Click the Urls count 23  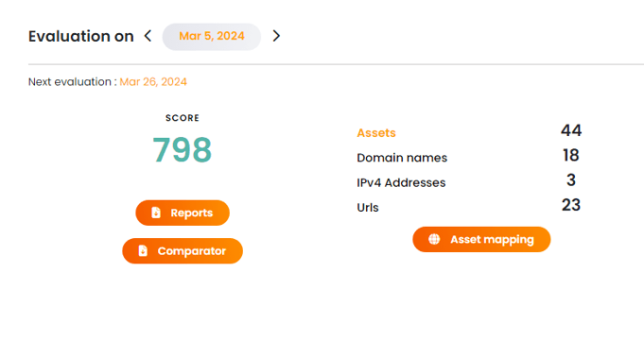(x=571, y=205)
